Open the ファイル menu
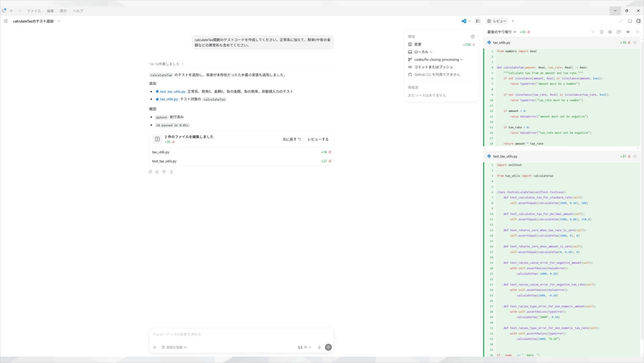Viewport: 644px width, 363px height. pos(34,11)
